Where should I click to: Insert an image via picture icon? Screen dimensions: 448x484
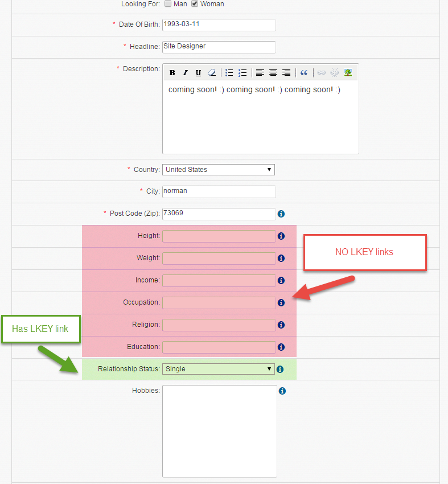pos(348,73)
